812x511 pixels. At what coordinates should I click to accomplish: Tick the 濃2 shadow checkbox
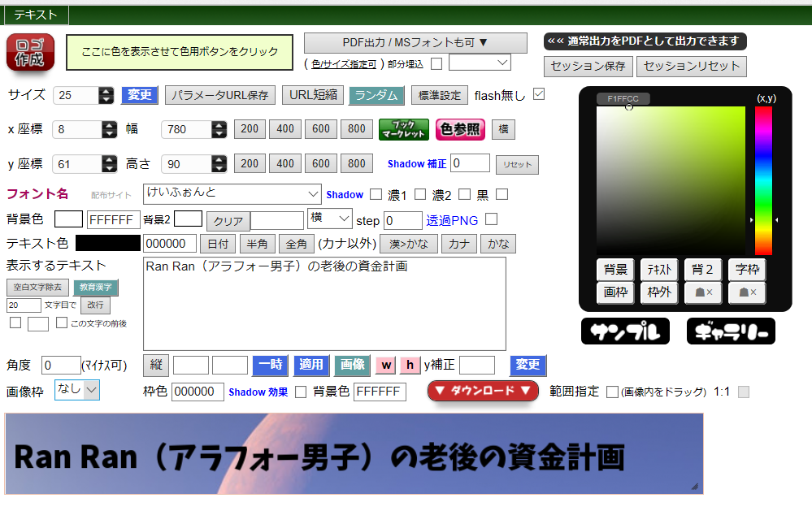pyautogui.click(x=464, y=194)
